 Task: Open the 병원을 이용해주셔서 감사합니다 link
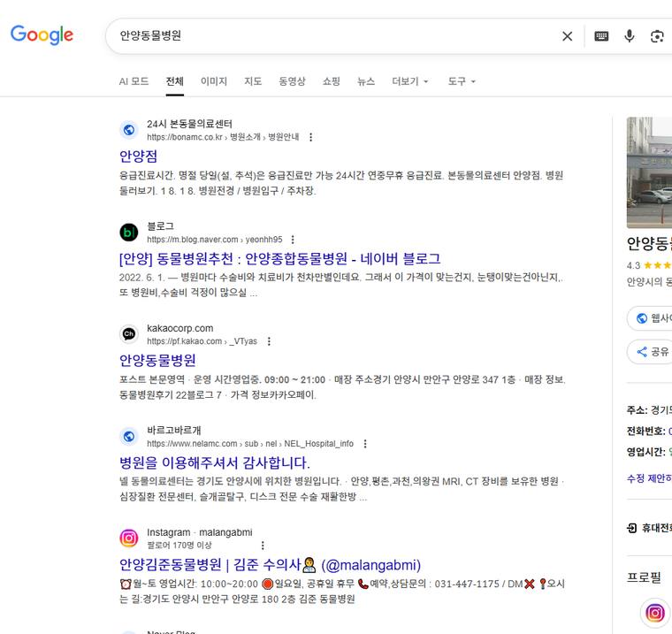[x=215, y=462]
